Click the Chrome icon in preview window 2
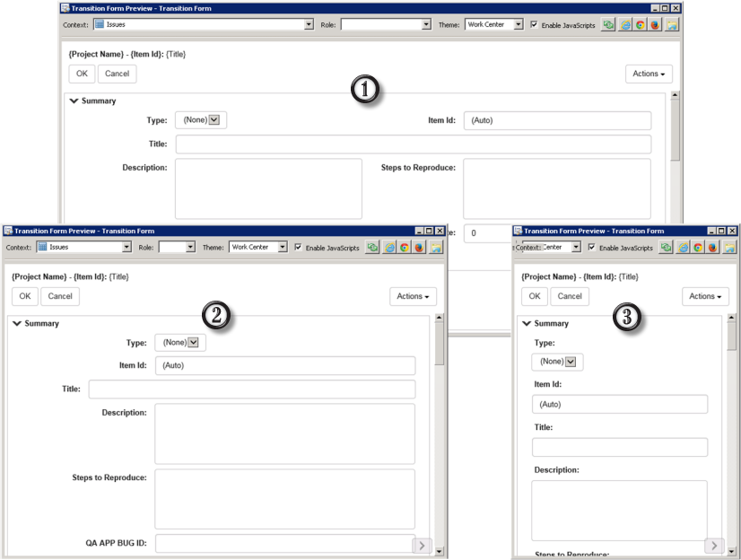The height and width of the screenshot is (560, 741). pyautogui.click(x=405, y=248)
